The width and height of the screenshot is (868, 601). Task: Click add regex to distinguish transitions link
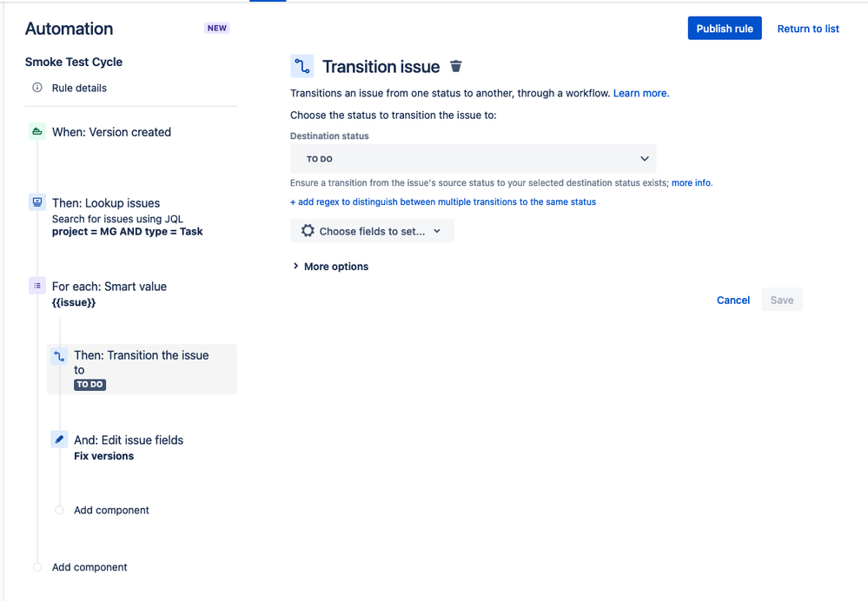coord(443,202)
